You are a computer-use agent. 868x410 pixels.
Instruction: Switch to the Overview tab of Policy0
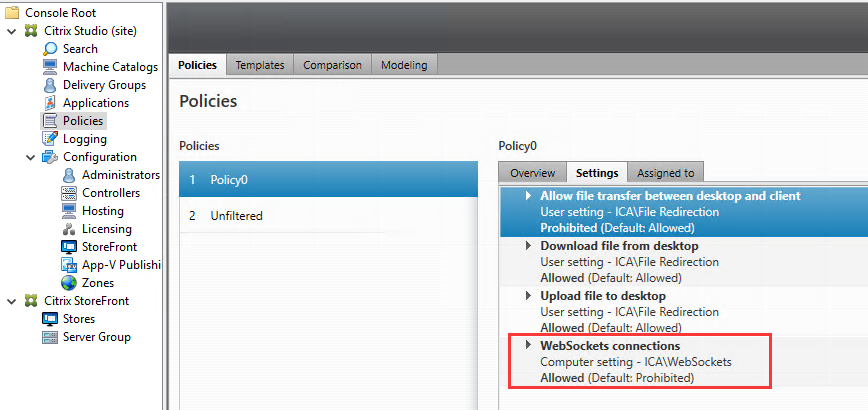click(x=533, y=173)
